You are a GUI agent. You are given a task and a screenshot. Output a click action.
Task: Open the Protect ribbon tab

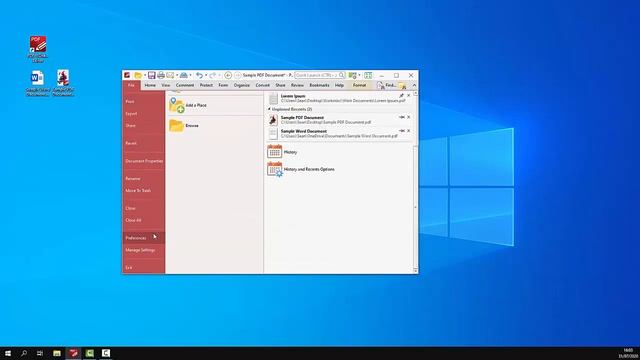click(206, 85)
